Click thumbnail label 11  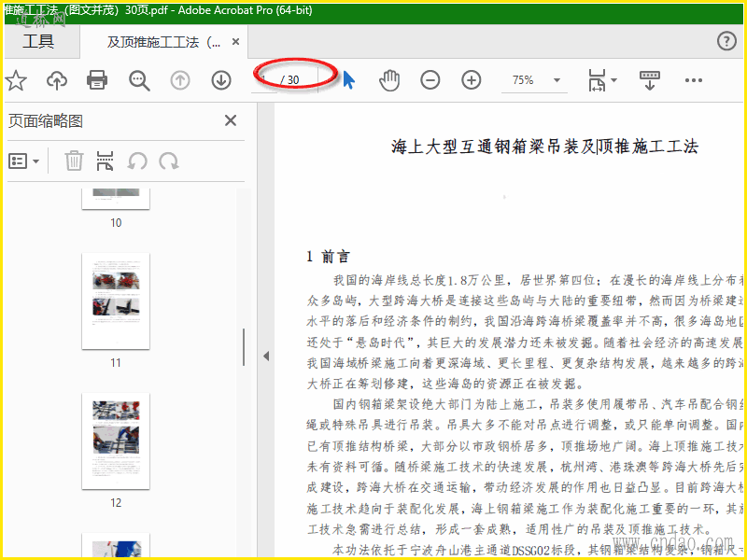coord(116,363)
